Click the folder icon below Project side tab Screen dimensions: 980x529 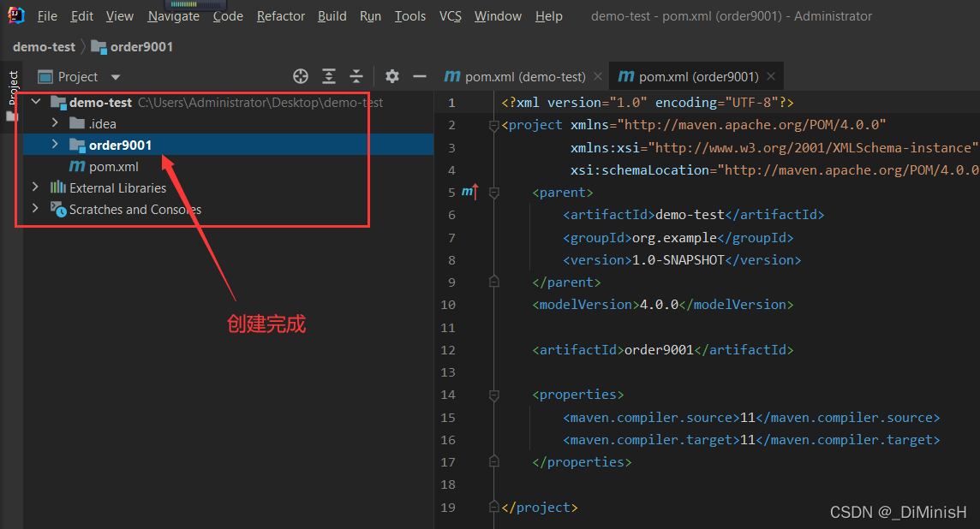point(11,116)
